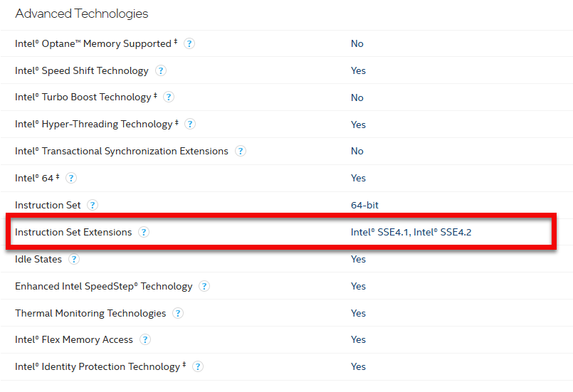Click the Thermal Monitoring Technologies label
The width and height of the screenshot is (573, 392).
pos(90,313)
